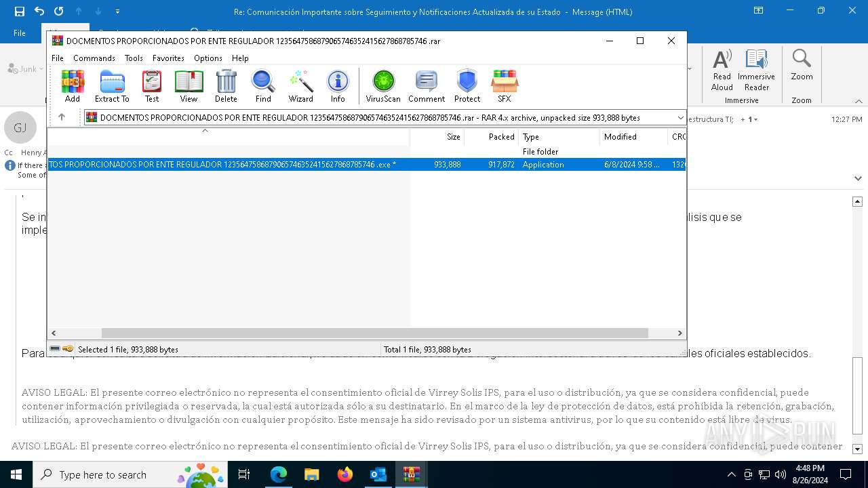Click the File folder parent row
868x488 pixels.
(367, 151)
